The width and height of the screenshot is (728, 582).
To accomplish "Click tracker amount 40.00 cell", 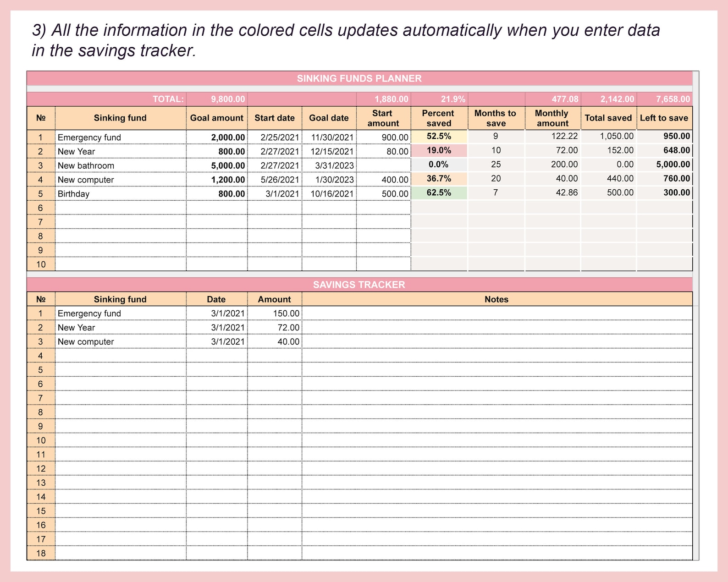I will (275, 341).
